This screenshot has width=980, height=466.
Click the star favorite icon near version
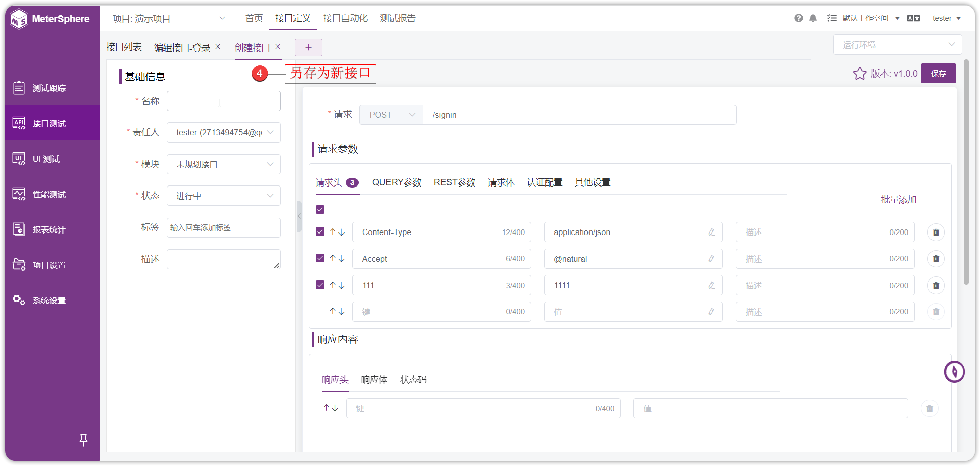tap(859, 74)
